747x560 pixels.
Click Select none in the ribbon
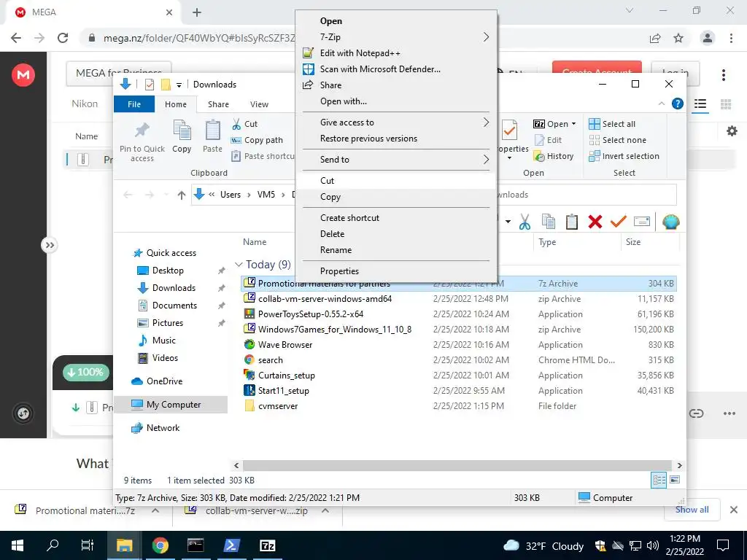coord(617,140)
